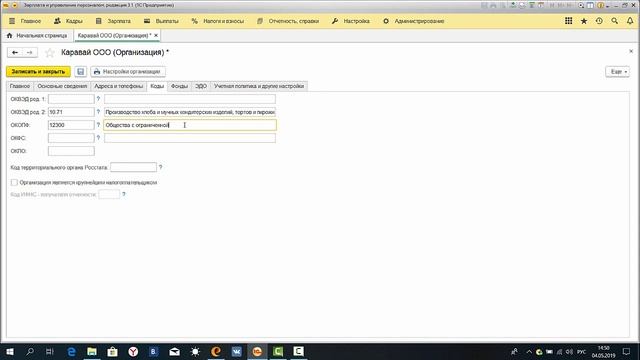
Task: Open the Главное menu section
Action: (31, 21)
